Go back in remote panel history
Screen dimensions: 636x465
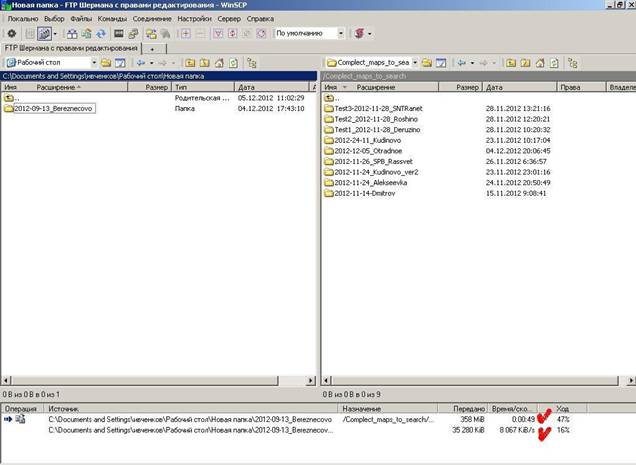click(x=462, y=63)
